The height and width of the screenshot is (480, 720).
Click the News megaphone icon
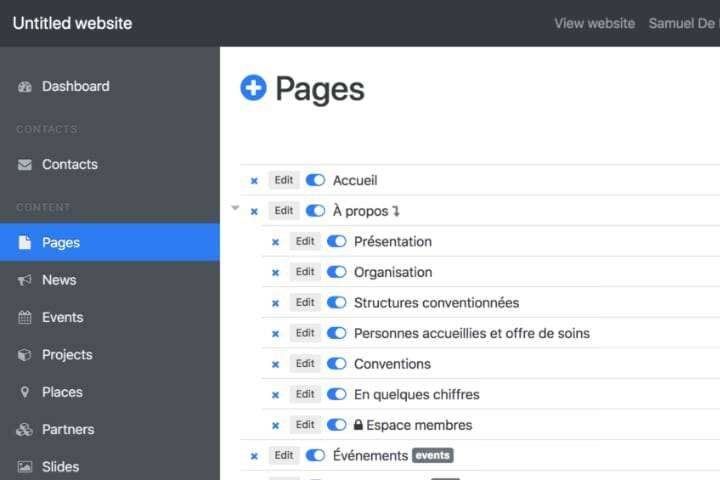[25, 280]
